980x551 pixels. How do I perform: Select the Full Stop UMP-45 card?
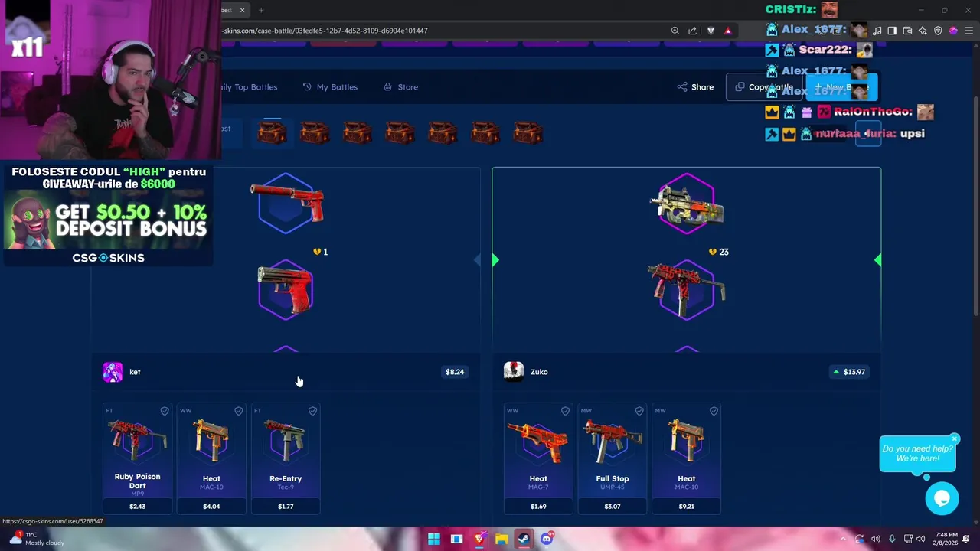click(612, 458)
